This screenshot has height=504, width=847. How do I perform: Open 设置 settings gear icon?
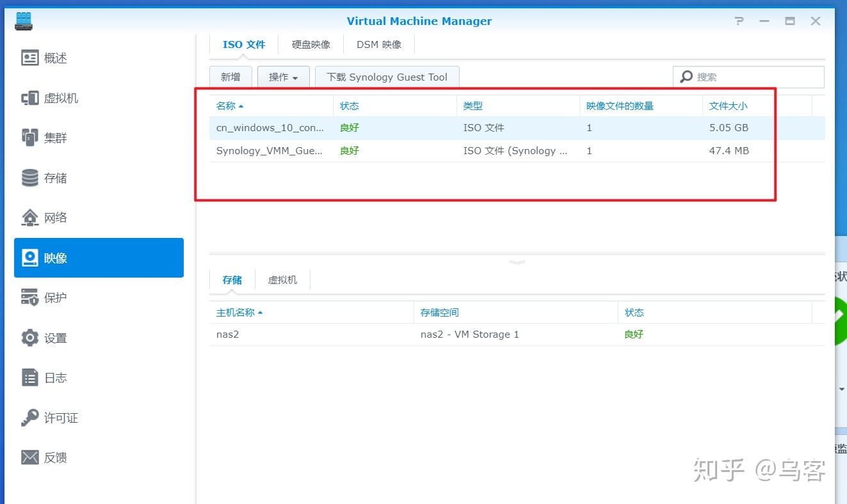[x=30, y=338]
